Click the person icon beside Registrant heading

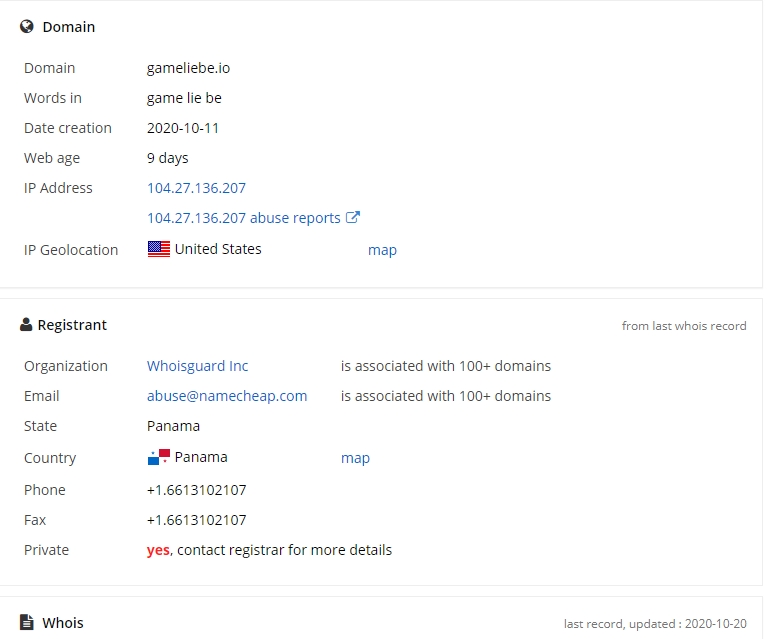(x=26, y=324)
